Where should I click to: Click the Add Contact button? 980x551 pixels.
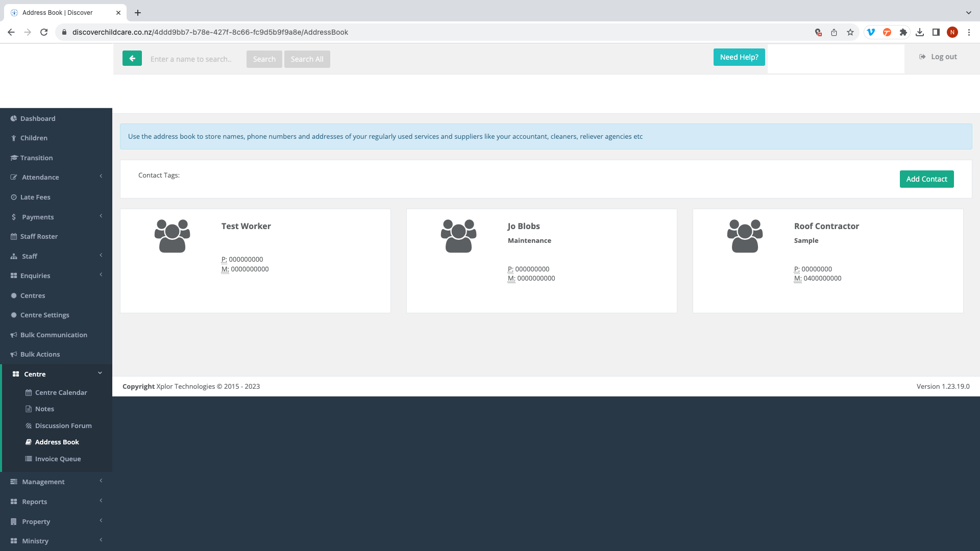[x=926, y=179]
